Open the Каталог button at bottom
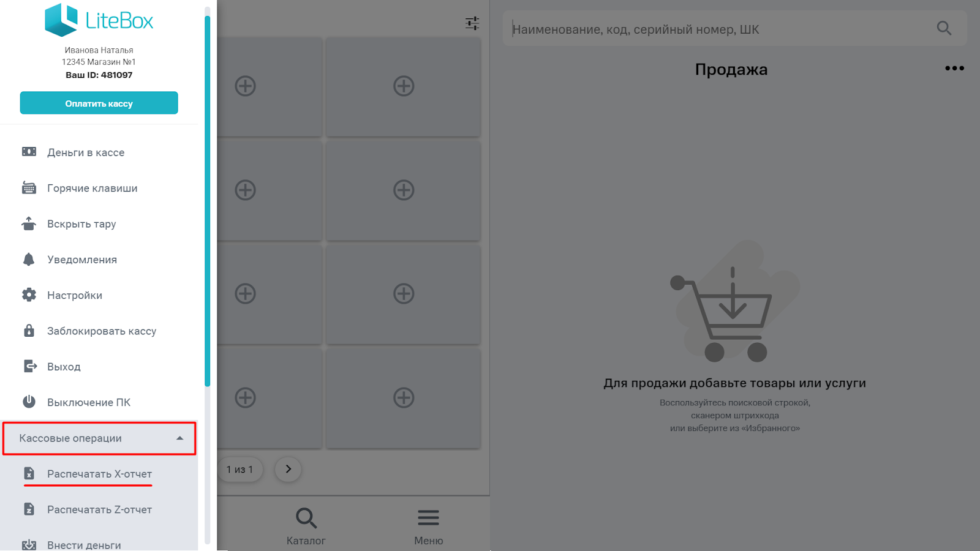980x551 pixels. 306,526
